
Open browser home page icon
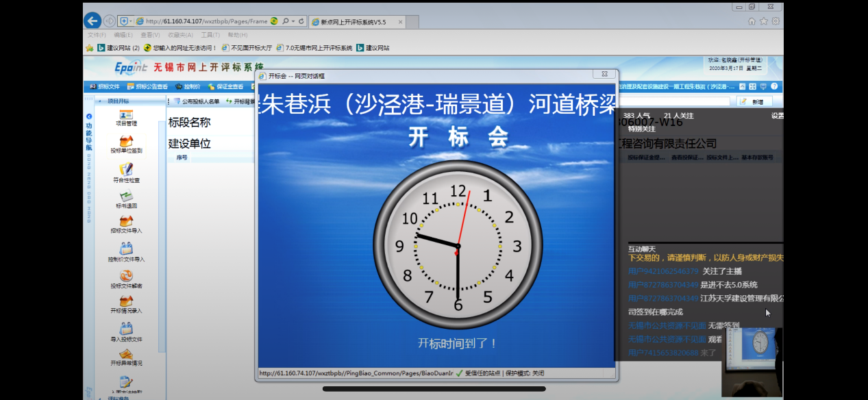pyautogui.click(x=752, y=21)
